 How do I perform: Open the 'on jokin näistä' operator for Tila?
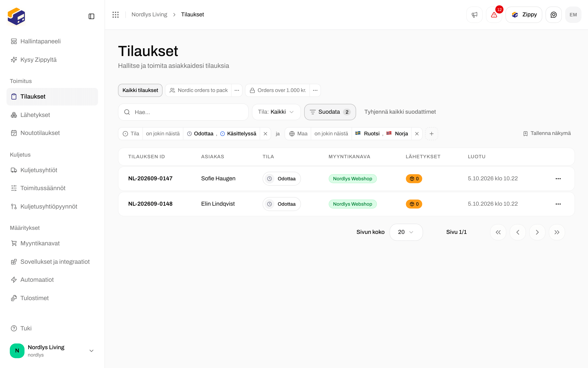click(163, 134)
